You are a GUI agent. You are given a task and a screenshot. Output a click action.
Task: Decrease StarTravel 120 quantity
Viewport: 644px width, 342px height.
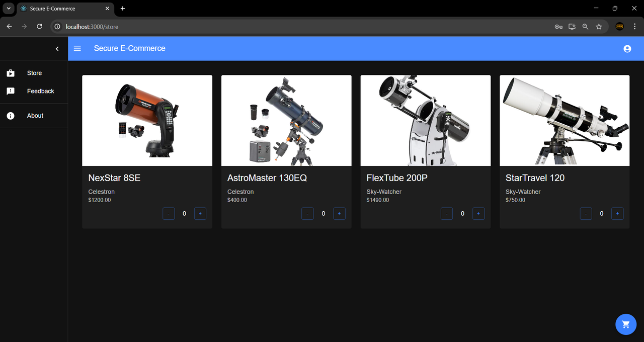pyautogui.click(x=586, y=214)
